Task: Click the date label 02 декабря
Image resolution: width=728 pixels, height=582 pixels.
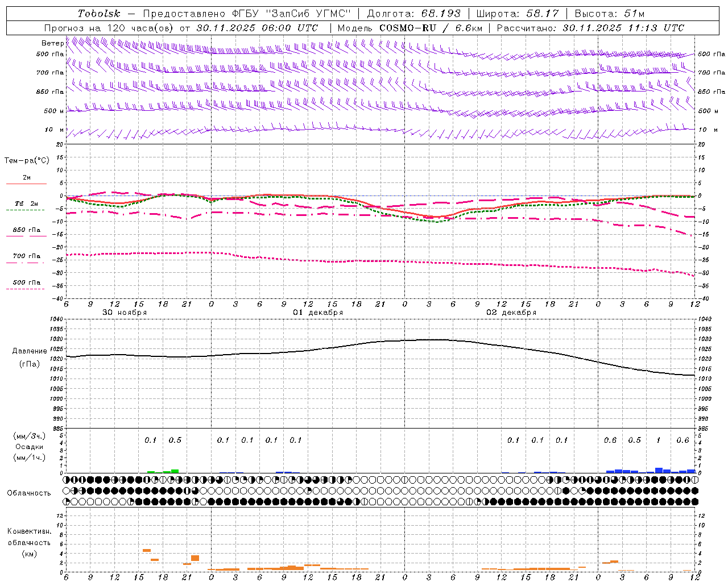Action: tap(511, 313)
